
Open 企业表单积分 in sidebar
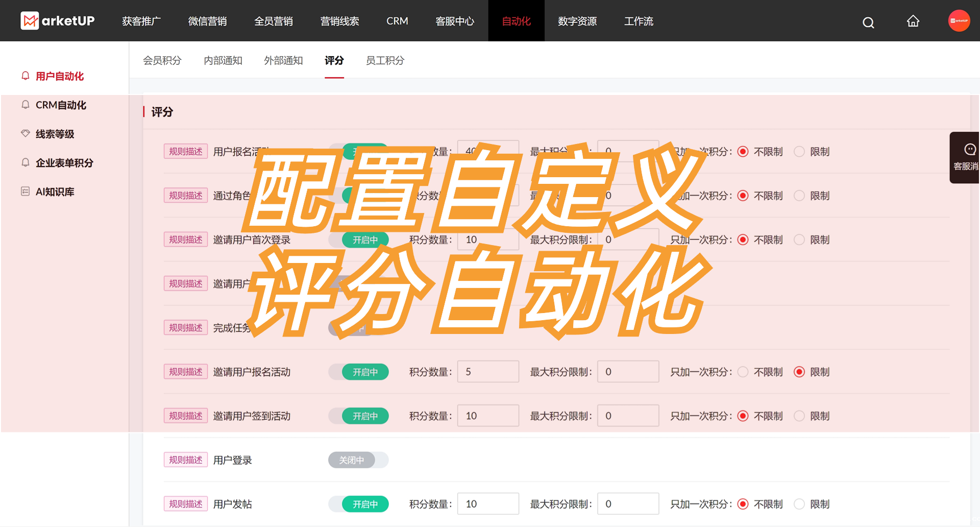[x=64, y=163]
